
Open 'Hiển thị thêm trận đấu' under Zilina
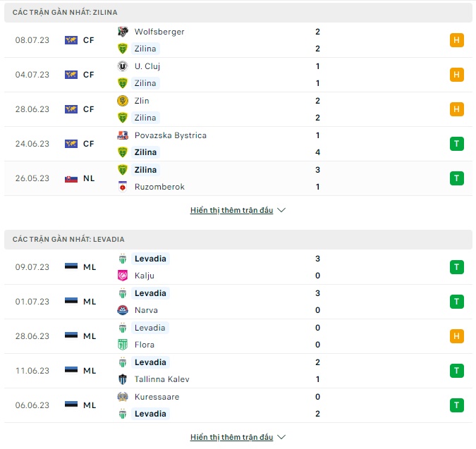point(231,210)
